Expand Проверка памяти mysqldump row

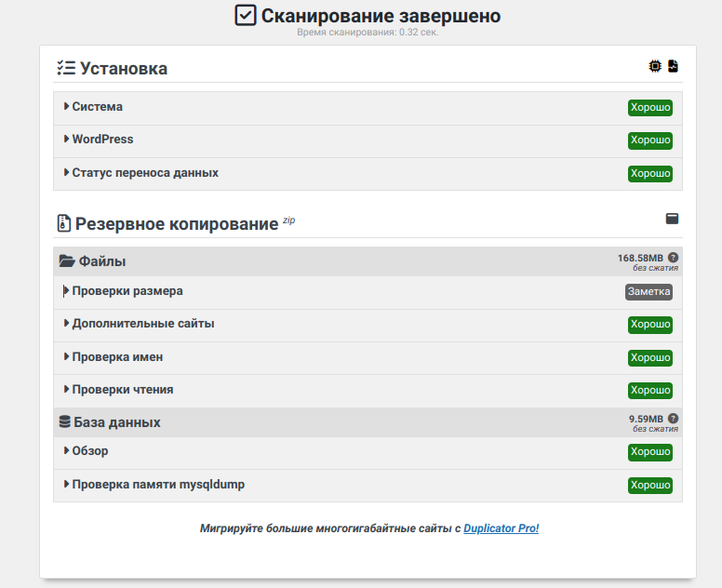[157, 485]
